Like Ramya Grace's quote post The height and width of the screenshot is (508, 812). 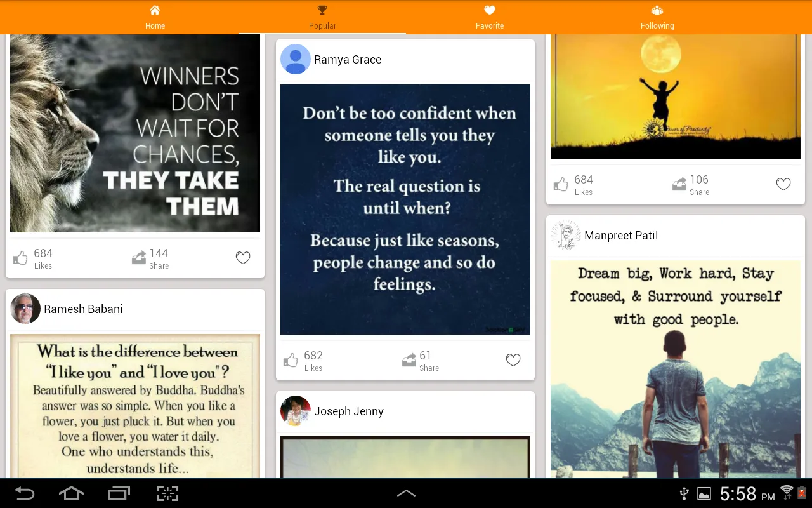point(291,361)
